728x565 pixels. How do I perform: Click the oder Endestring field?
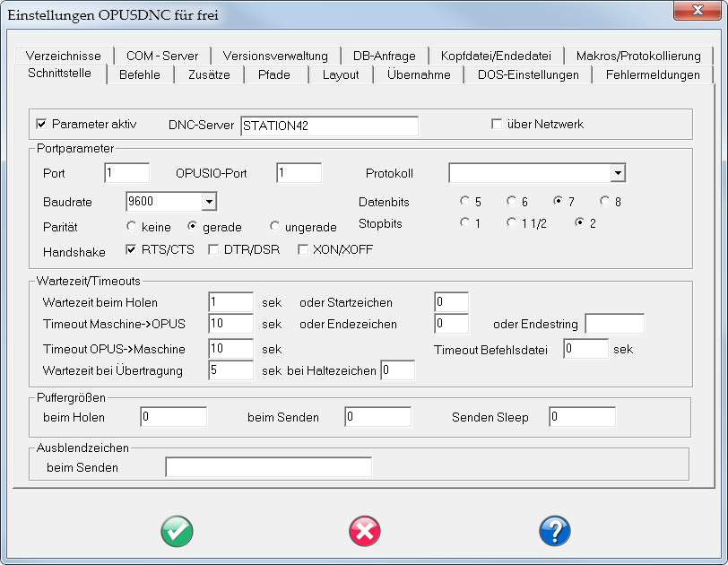(615, 324)
